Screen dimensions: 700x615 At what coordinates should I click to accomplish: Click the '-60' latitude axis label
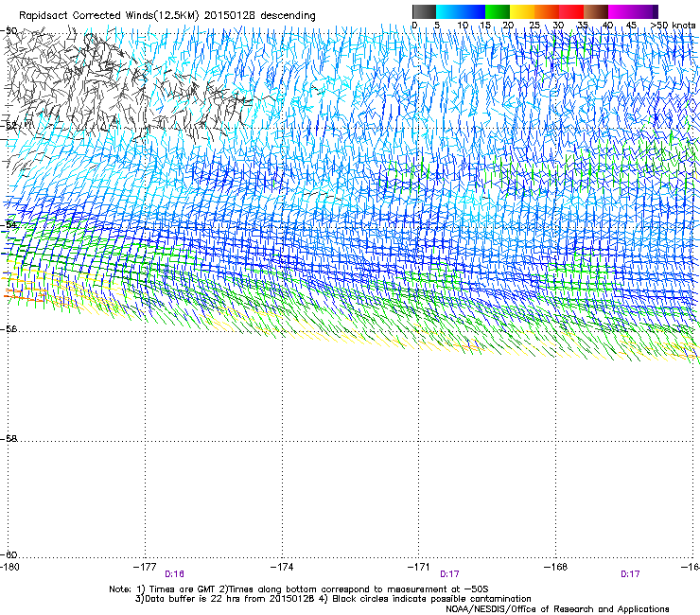click(x=9, y=555)
